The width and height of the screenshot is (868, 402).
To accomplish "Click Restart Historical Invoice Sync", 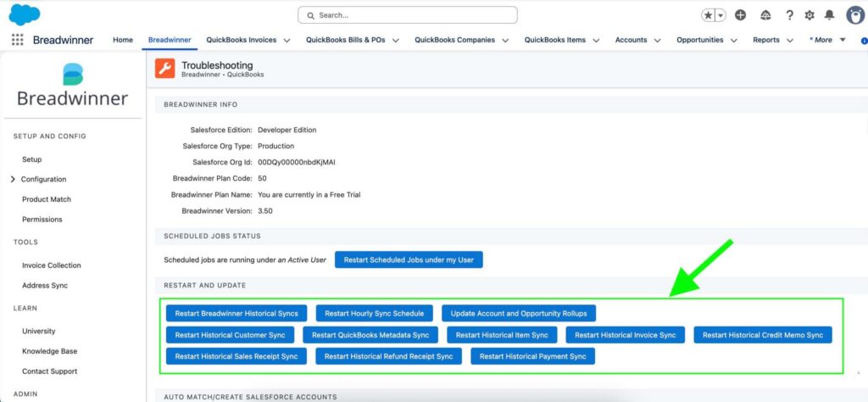I will 625,335.
